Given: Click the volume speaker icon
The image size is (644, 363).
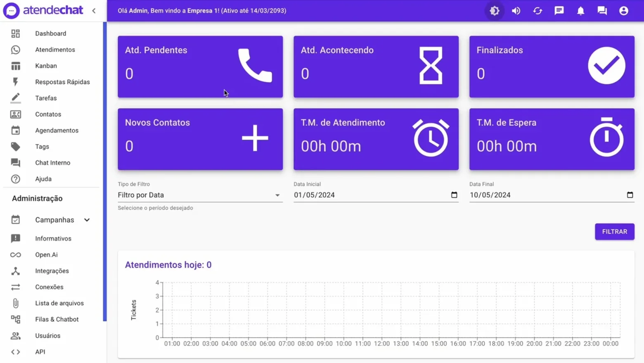Looking at the screenshot, I should tap(516, 11).
